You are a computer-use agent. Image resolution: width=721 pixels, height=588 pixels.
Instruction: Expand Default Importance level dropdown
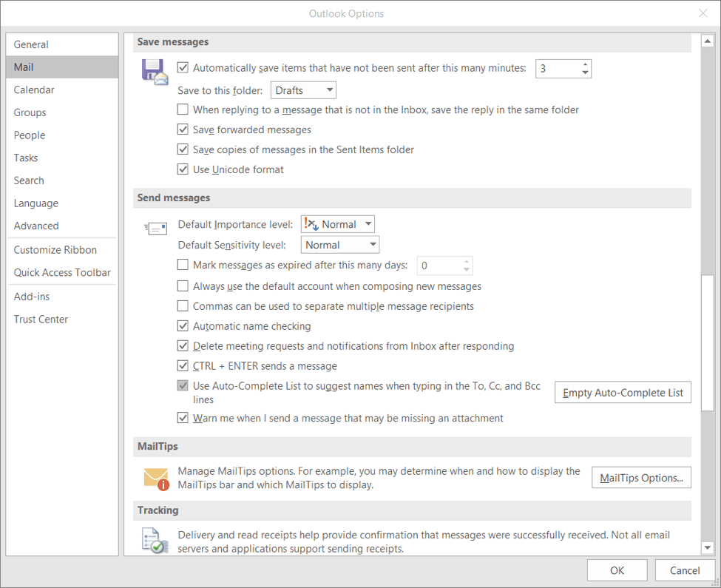tap(338, 224)
